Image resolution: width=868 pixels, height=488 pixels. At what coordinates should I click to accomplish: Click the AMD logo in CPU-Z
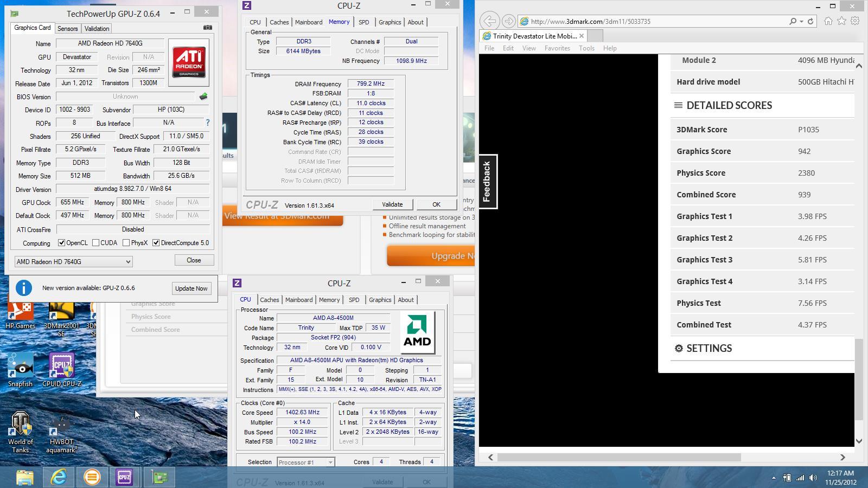coord(417,332)
